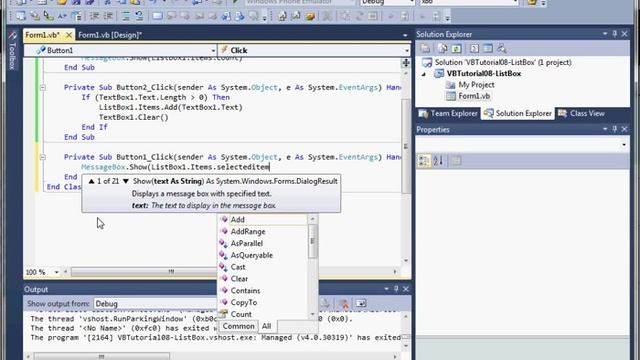
Task: Open the Click method name dropdown
Action: [x=407, y=51]
